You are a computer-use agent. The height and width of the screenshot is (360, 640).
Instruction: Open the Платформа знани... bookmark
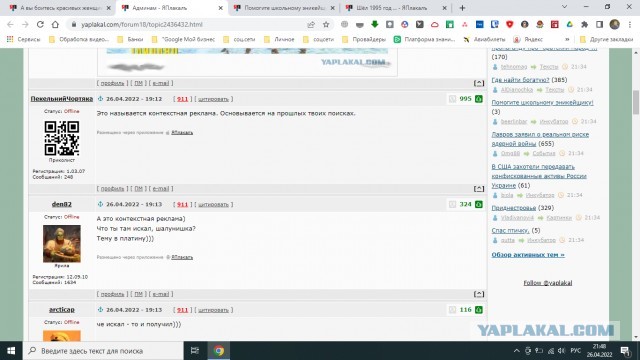(424, 40)
